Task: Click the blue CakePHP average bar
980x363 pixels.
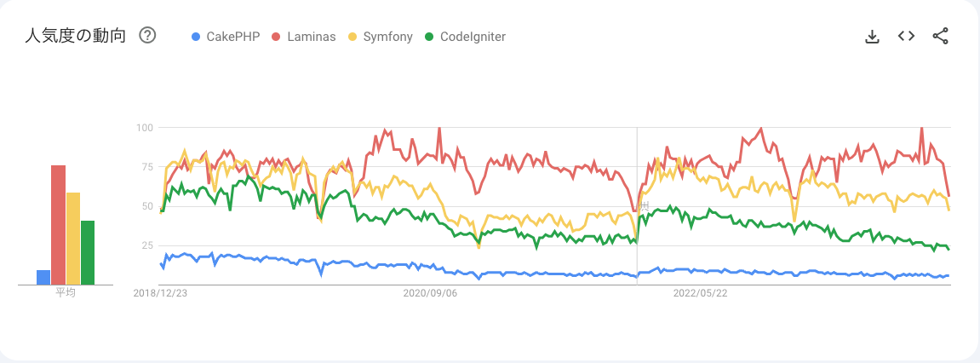Action: pos(43,277)
